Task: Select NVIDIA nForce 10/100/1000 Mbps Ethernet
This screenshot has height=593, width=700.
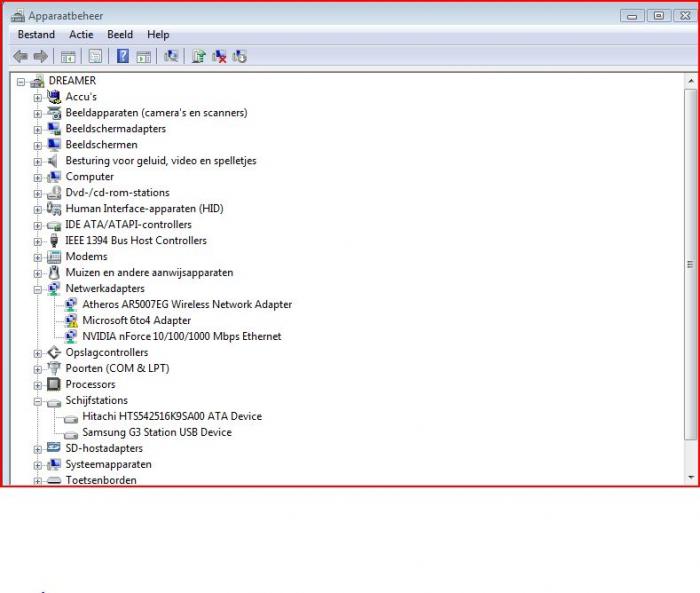Action: point(182,337)
